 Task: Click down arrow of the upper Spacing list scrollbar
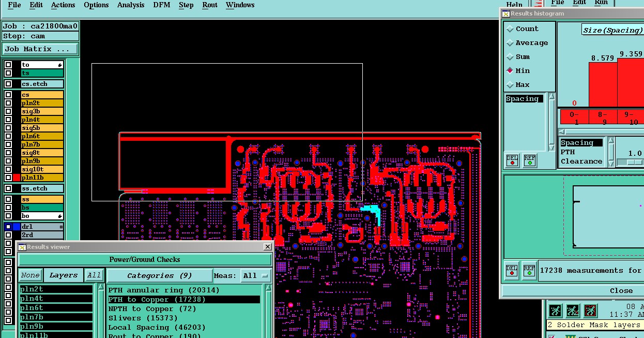click(551, 148)
